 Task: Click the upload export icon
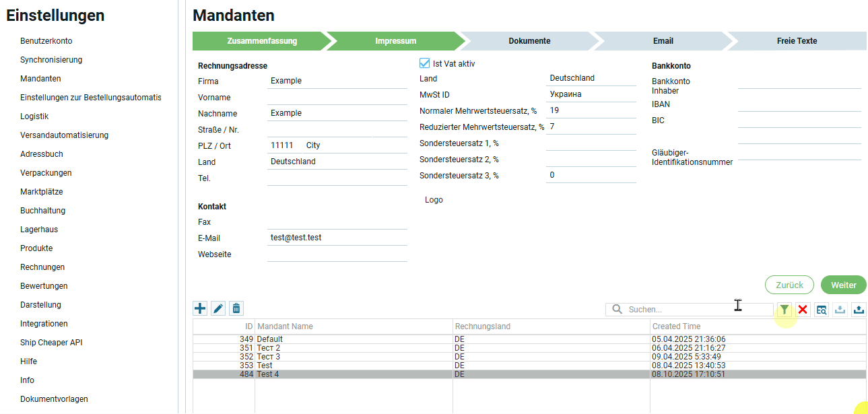859,310
